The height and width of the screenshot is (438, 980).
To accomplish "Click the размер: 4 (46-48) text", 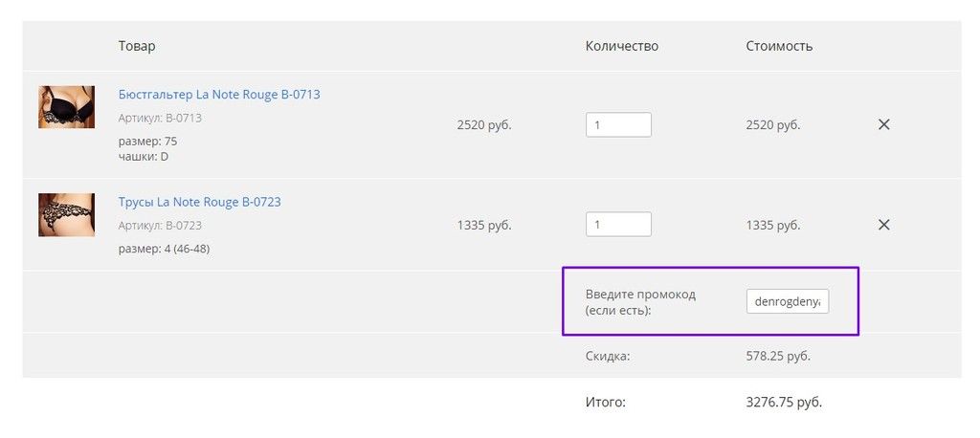I will (x=164, y=249).
